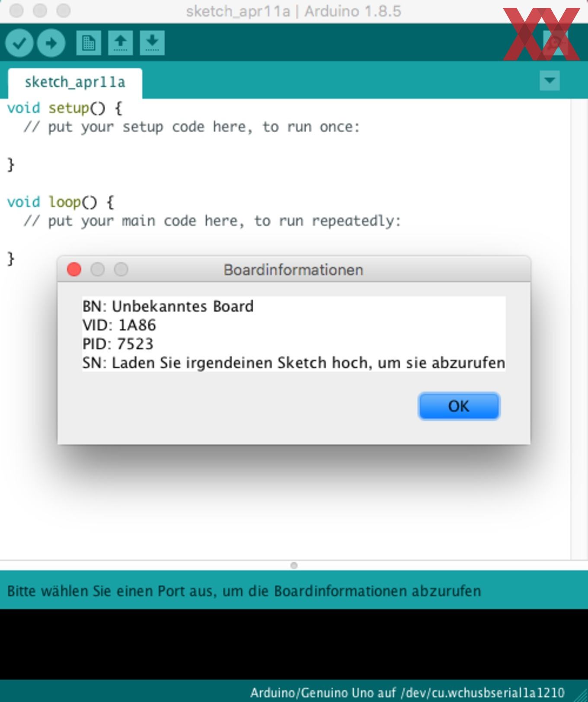The image size is (588, 702).
Task: Open a sketch with the up-arrow icon
Action: [x=121, y=43]
